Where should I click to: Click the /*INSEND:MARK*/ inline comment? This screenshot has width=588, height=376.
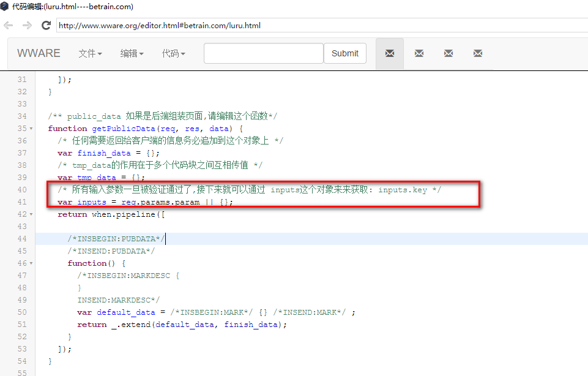click(x=310, y=312)
